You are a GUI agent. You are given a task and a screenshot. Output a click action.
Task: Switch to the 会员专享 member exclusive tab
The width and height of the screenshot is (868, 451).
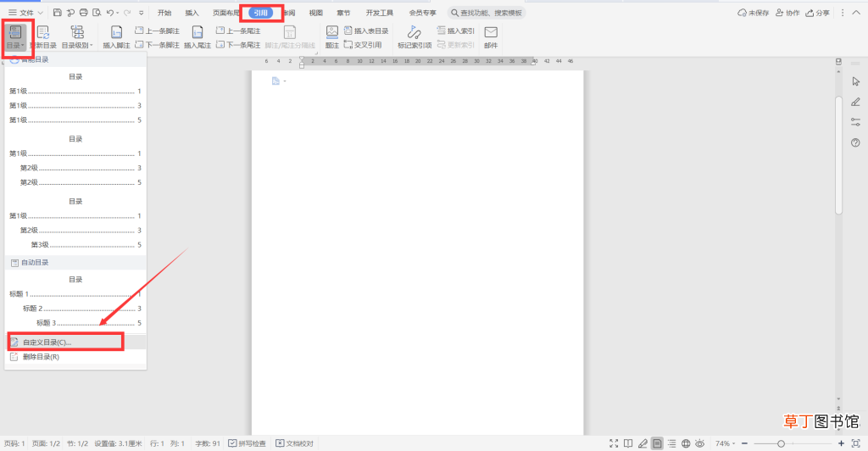(422, 13)
